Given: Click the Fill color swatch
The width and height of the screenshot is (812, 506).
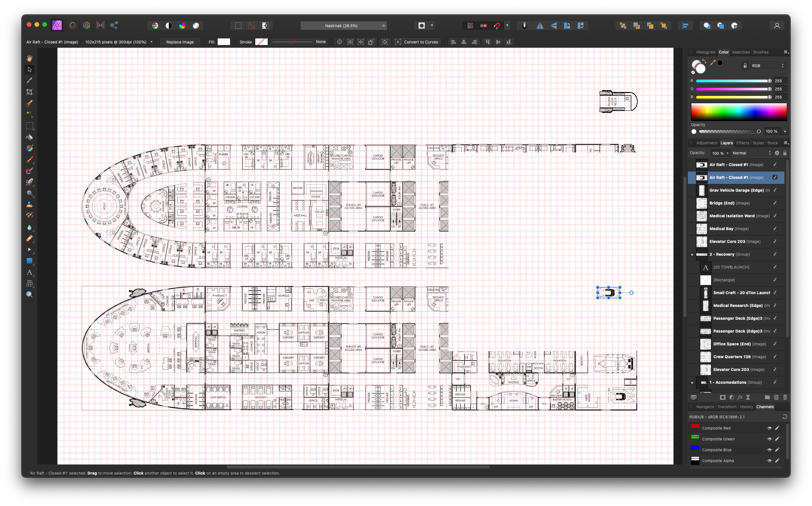Looking at the screenshot, I should pos(224,42).
